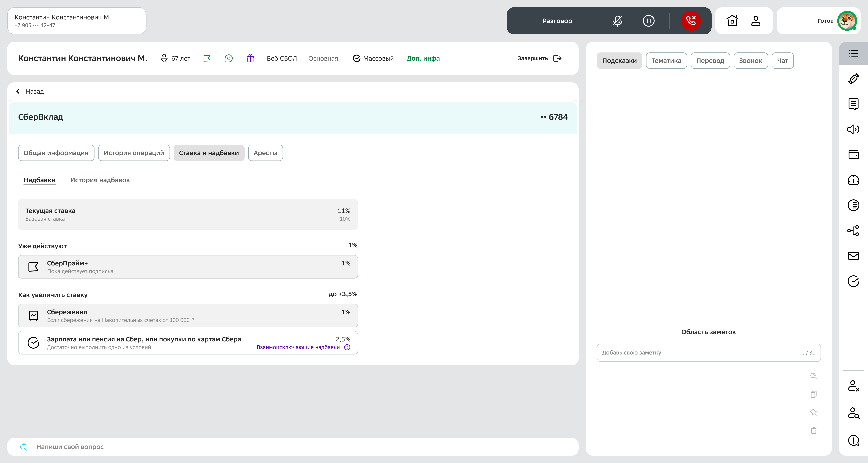The image size is (868, 463).
Task: Open the Доп. инфа link
Action: click(423, 58)
